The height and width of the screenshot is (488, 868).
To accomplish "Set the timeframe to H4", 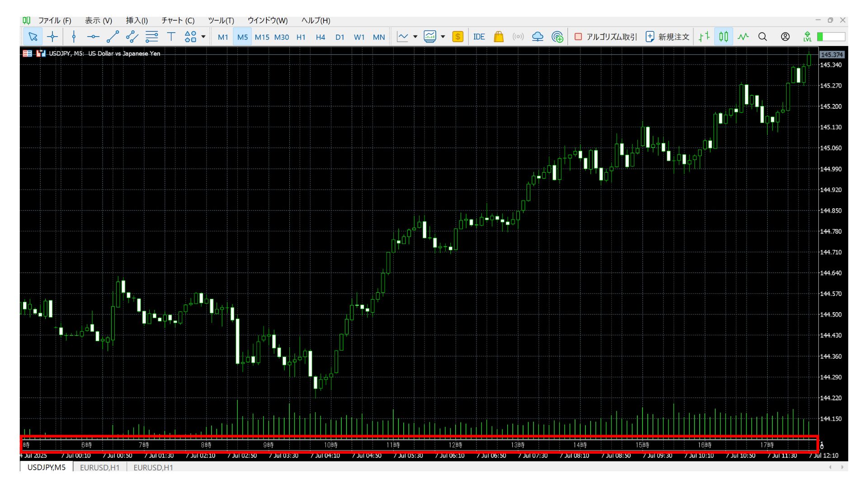I will (321, 37).
